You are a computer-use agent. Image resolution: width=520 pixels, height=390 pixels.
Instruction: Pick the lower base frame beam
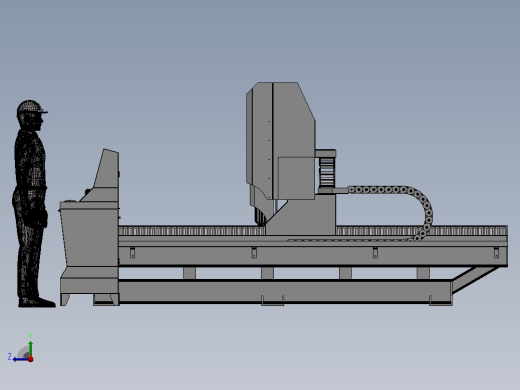285,292
